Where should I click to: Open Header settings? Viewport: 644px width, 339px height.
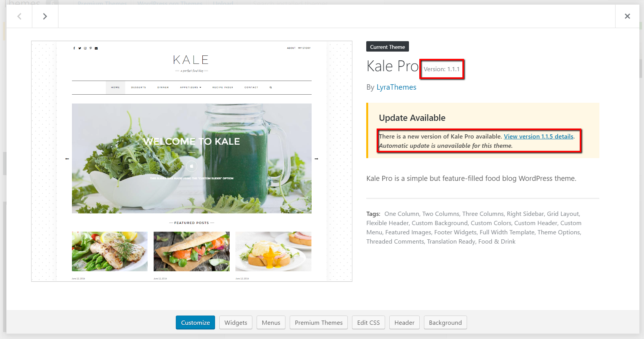coord(404,322)
